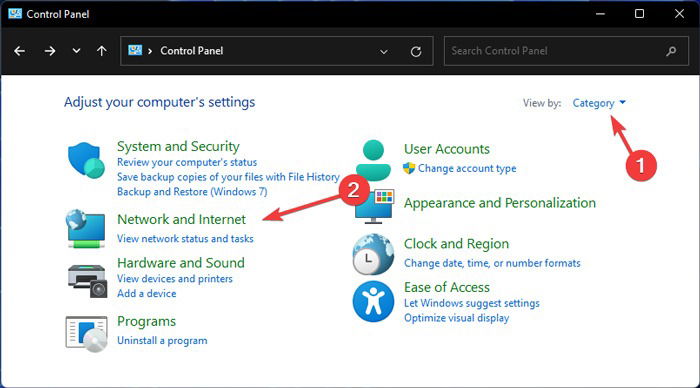Viewport: 700px width, 388px height.
Task: Click the Ease of Access icon
Action: pyautogui.click(x=373, y=301)
